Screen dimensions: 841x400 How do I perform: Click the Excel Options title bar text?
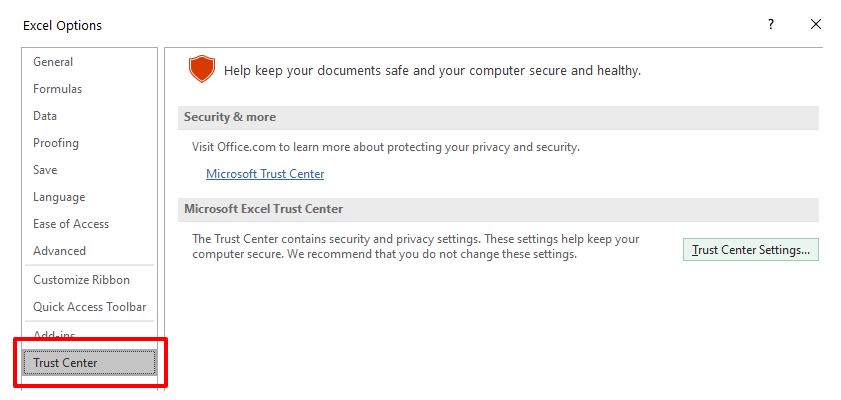tap(62, 25)
